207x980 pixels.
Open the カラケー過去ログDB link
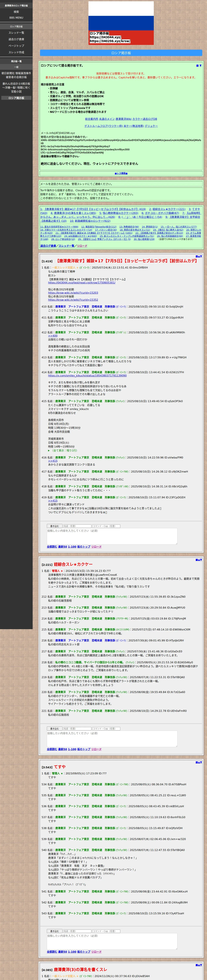pos(145,119)
